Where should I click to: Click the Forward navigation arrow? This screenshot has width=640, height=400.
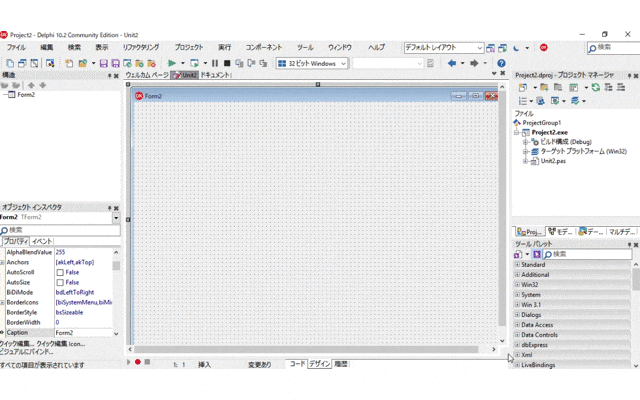pos(474,63)
